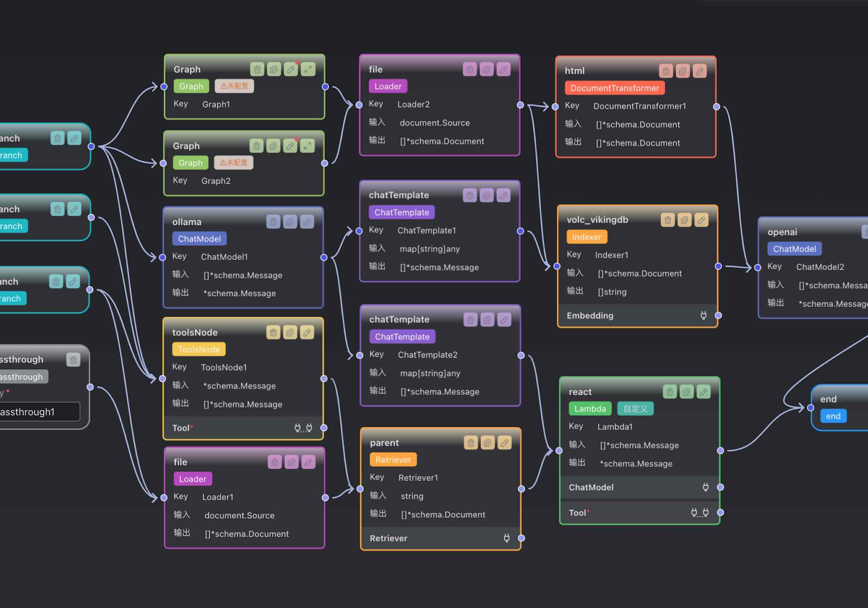
Task: Select the end node's blue end tag
Action: [x=833, y=416]
